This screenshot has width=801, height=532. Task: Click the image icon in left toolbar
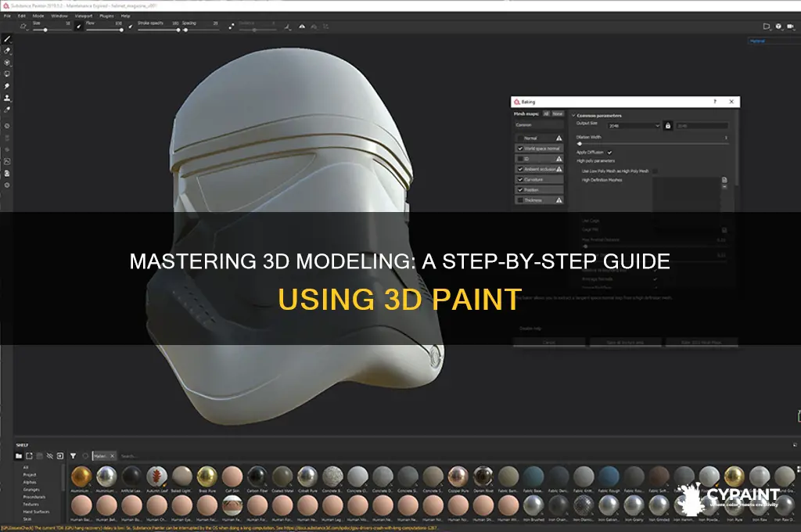coord(7,161)
